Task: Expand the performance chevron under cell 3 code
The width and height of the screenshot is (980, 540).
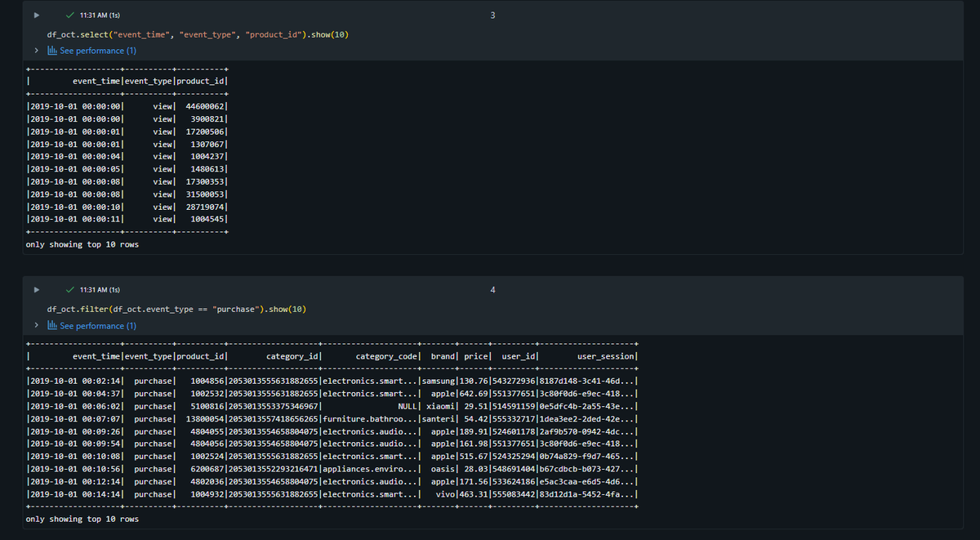Action: (38, 51)
